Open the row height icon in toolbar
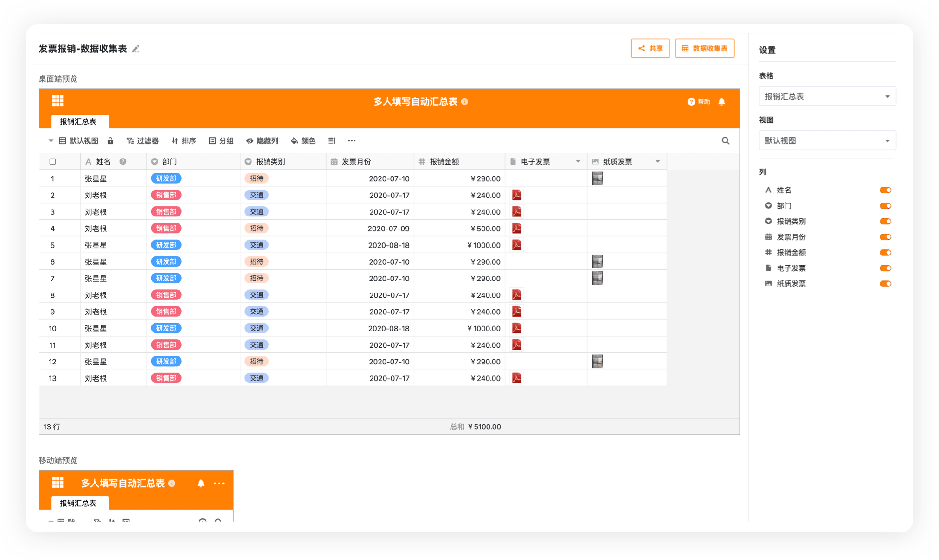The width and height of the screenshot is (939, 560). pos(332,140)
